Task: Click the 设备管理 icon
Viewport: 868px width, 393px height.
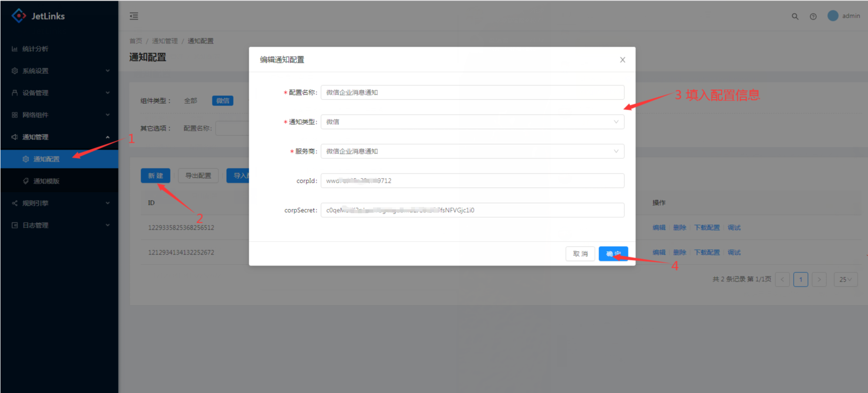Action: click(15, 93)
